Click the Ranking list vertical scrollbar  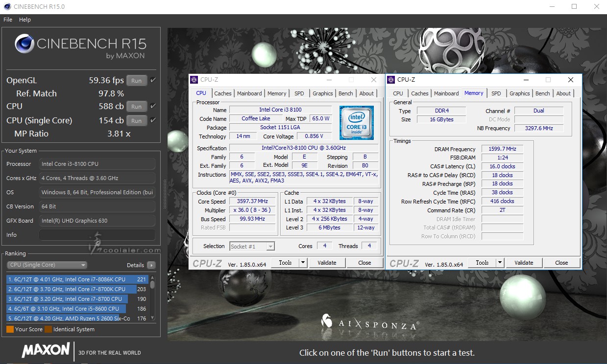click(152, 298)
